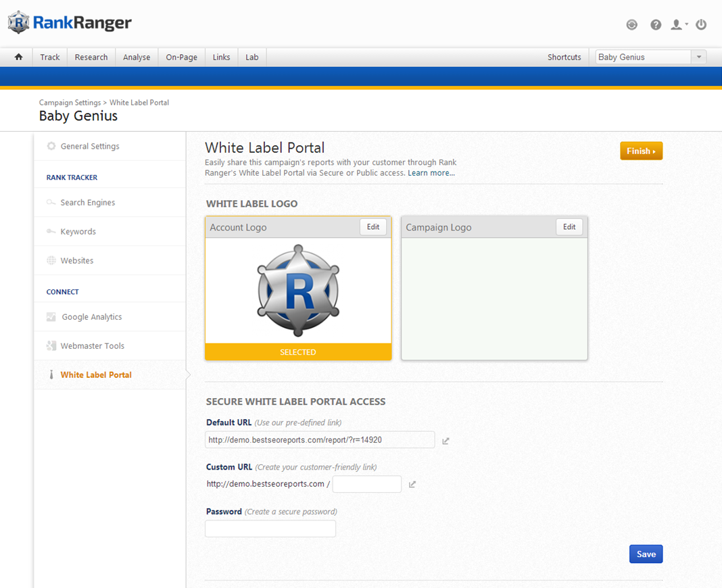Click the CONNECT section heading

click(x=63, y=291)
